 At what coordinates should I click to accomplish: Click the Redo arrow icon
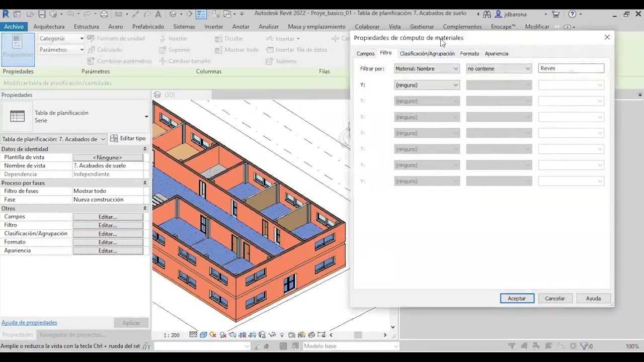(86, 14)
